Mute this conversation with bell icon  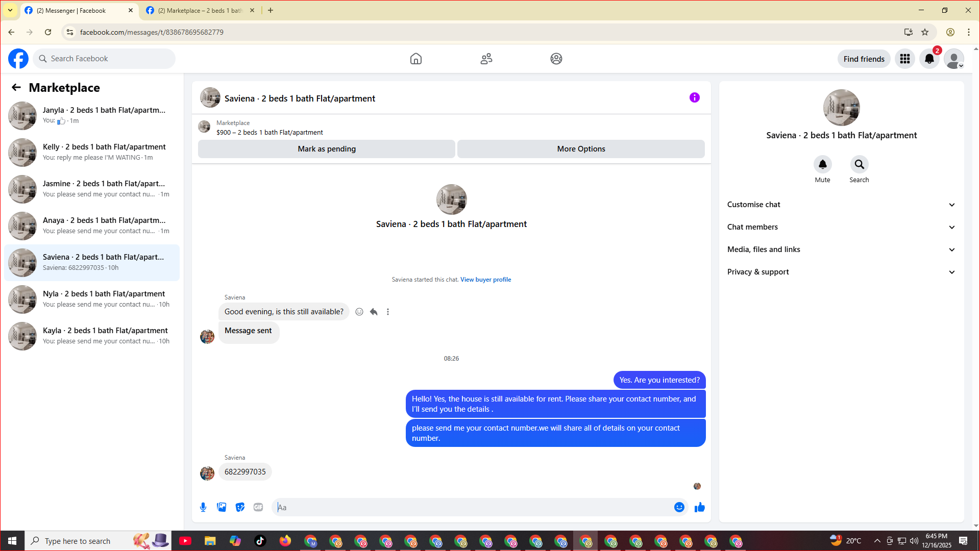tap(823, 164)
